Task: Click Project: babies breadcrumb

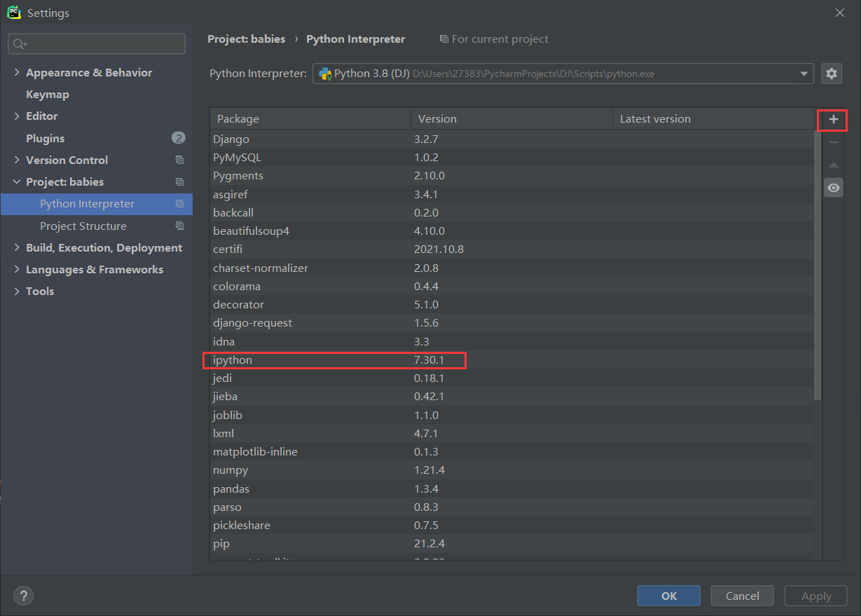Action: (x=247, y=39)
